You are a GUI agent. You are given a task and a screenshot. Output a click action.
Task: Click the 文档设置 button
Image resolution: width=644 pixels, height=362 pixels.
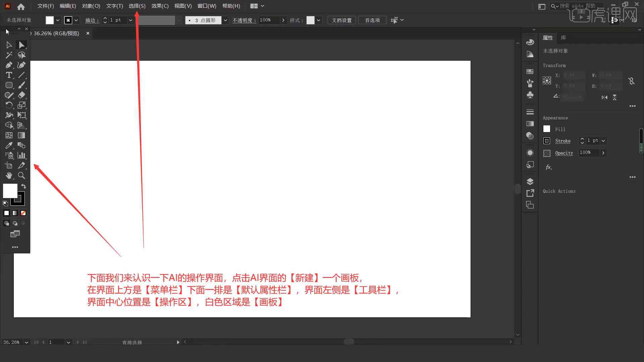(x=342, y=20)
